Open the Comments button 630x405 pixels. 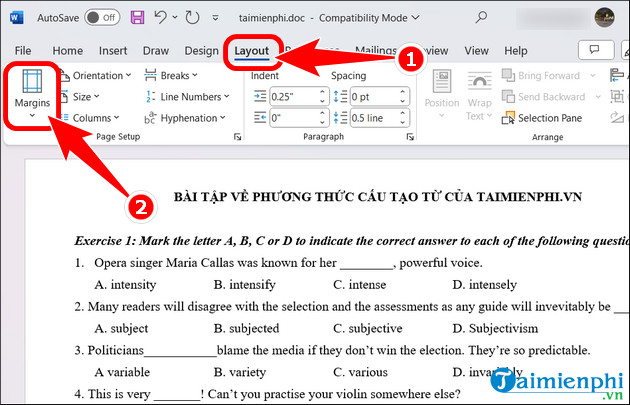tap(596, 50)
